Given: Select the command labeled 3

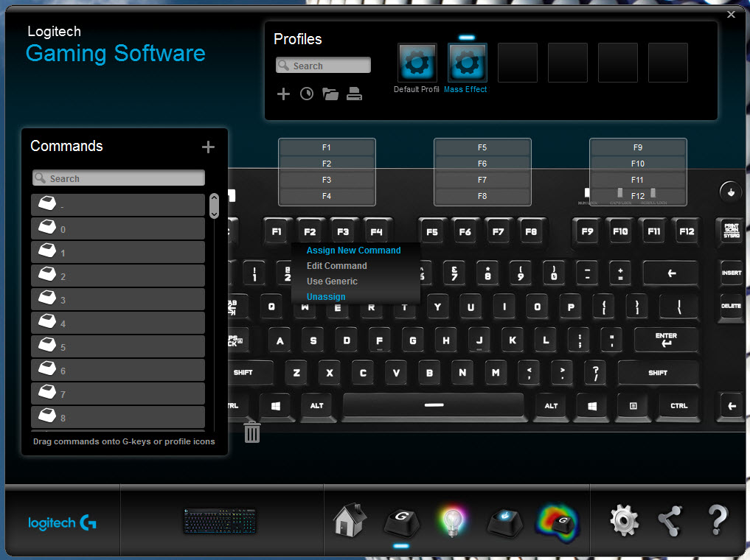Looking at the screenshot, I should click(118, 299).
